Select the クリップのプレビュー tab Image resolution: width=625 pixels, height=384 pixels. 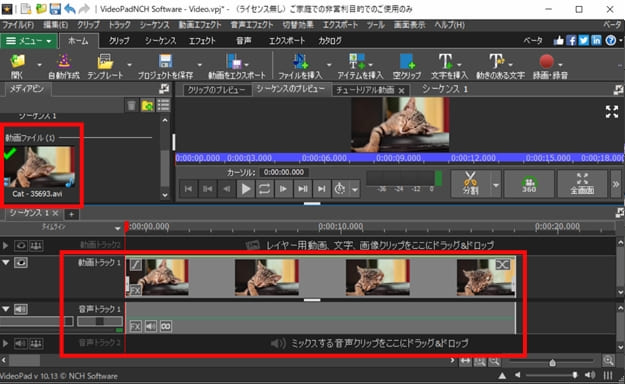216,90
